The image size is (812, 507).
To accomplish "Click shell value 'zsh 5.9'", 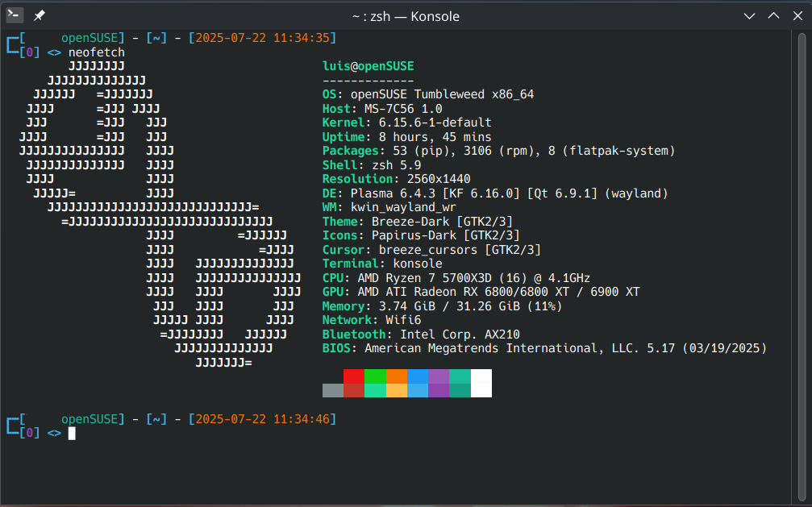I will point(396,165).
